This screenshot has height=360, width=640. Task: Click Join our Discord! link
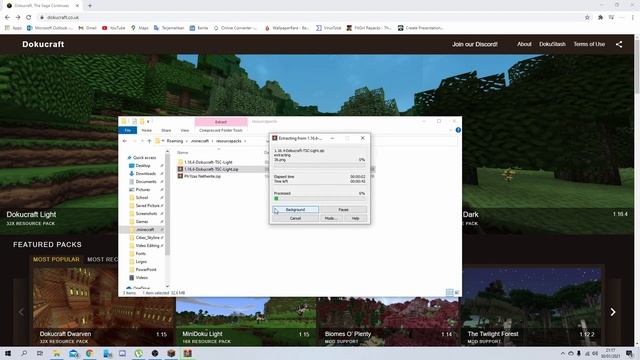point(475,44)
